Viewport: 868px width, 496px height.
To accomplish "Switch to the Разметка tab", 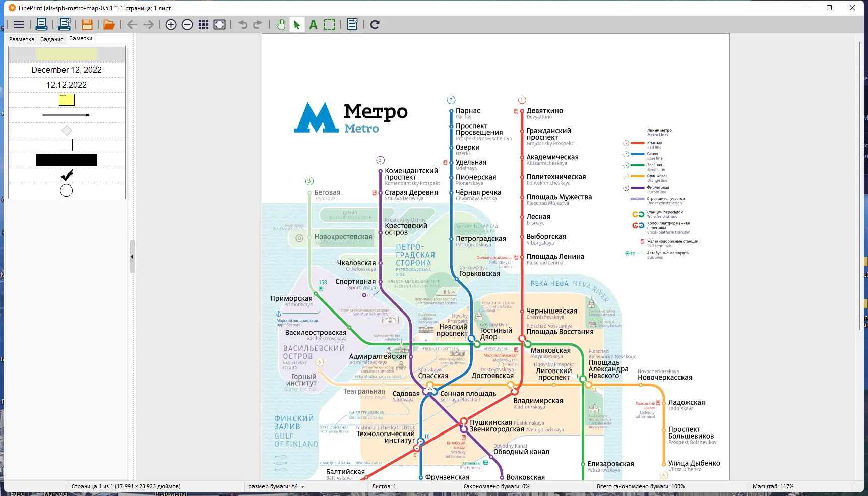I will point(22,39).
